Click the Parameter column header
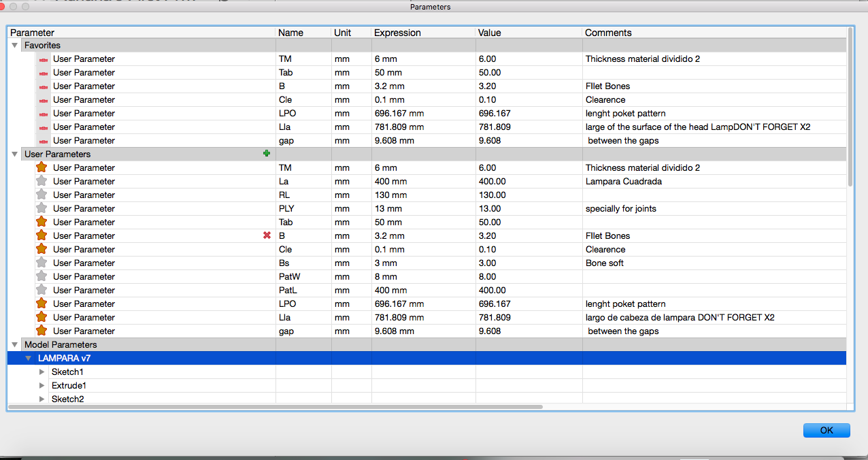Screen dimensions: 868x460 141,33
